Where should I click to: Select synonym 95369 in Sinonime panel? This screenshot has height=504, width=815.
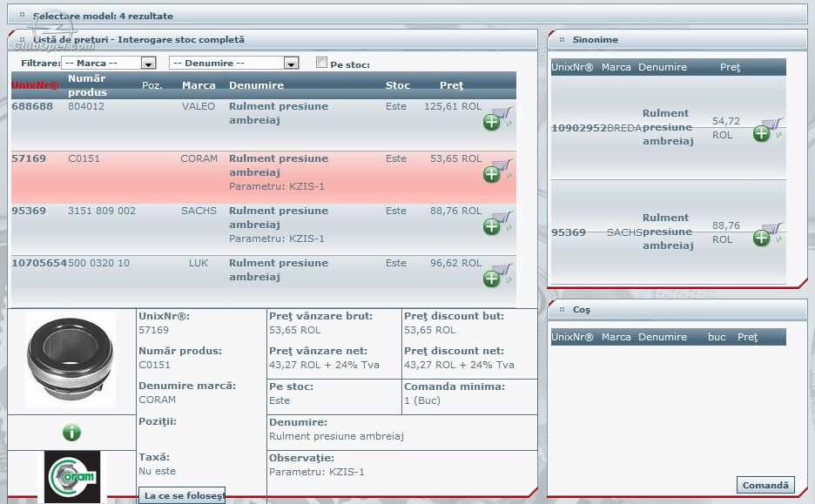569,232
